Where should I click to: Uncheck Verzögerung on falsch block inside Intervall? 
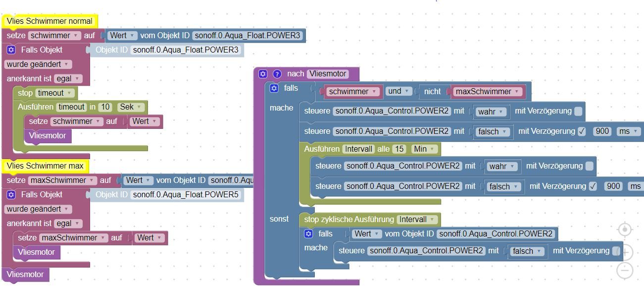coord(593,186)
